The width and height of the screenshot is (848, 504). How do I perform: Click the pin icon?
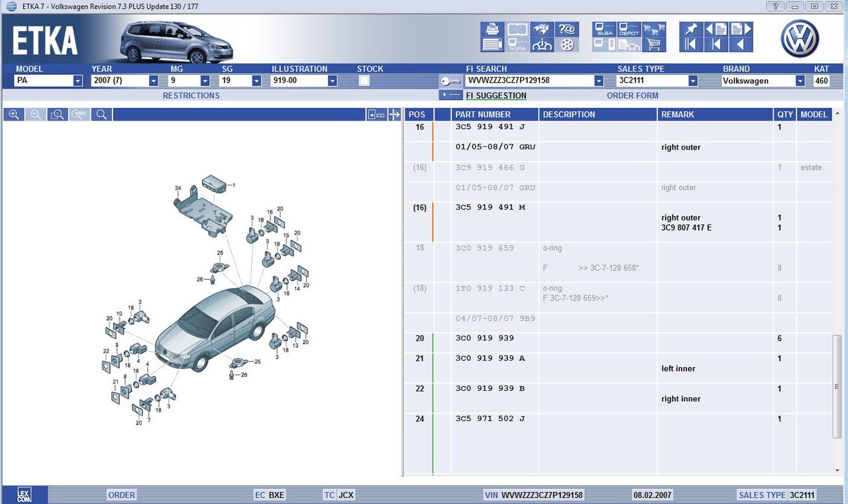point(691,29)
